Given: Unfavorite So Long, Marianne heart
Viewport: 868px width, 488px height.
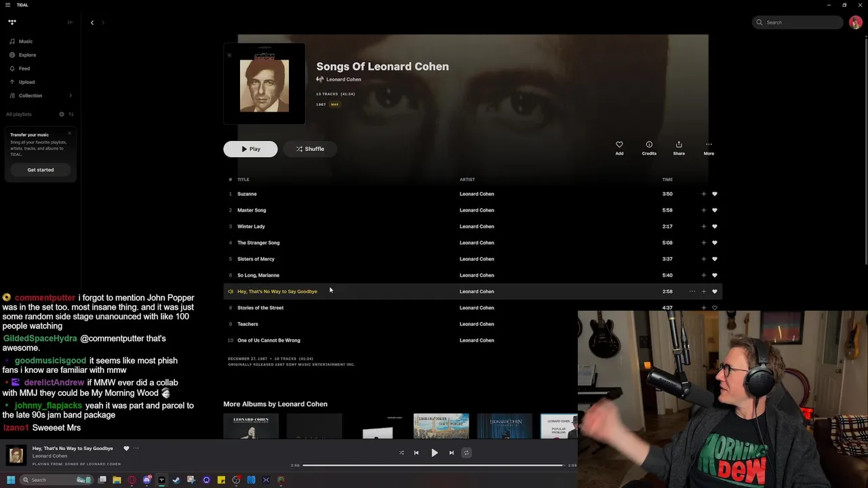Looking at the screenshot, I should pyautogui.click(x=714, y=275).
